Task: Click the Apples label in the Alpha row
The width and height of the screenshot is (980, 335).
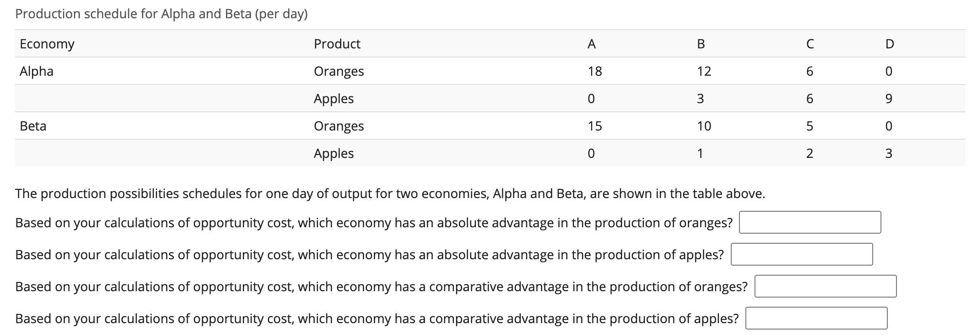Action: pyautogui.click(x=334, y=99)
